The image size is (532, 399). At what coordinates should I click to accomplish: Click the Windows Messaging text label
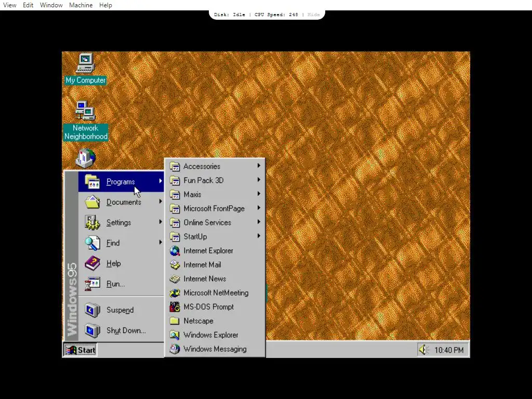point(215,349)
